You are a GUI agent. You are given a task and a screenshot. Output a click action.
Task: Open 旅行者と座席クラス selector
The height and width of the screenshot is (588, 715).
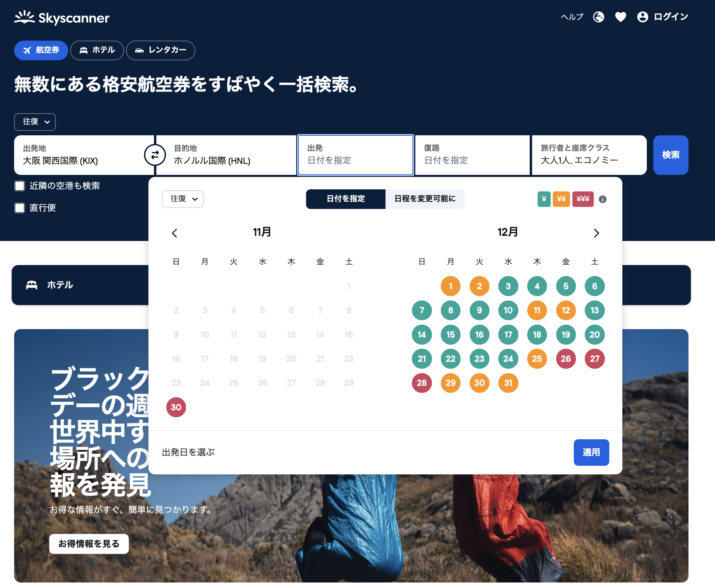tap(589, 155)
